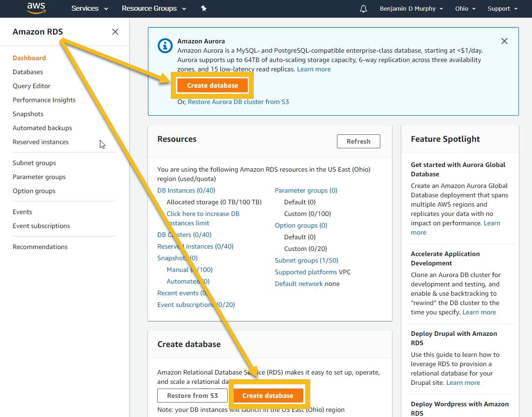Refresh the Resources panel
This screenshot has width=532, height=417.
(358, 141)
